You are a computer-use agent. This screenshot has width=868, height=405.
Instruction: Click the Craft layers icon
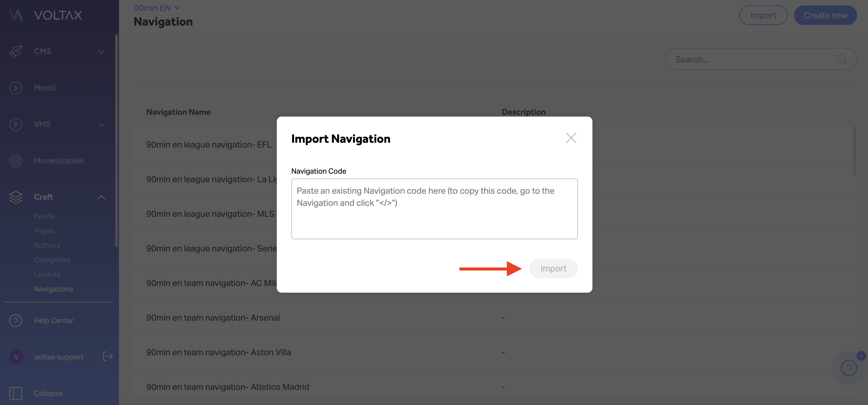point(15,197)
